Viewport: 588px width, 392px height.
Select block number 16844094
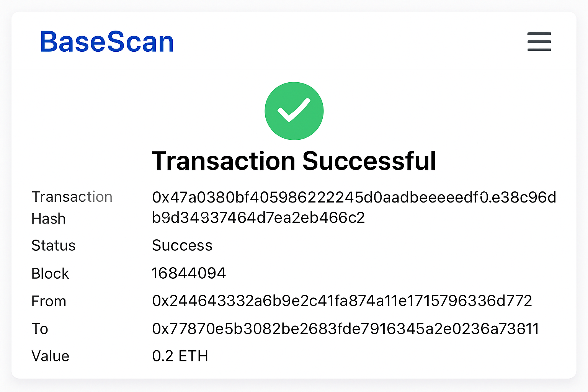pos(189,273)
